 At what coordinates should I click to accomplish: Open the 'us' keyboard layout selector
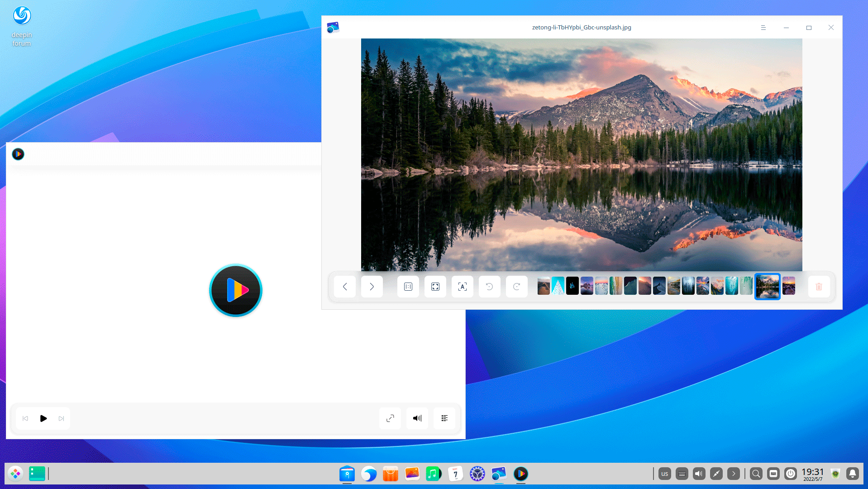click(664, 474)
